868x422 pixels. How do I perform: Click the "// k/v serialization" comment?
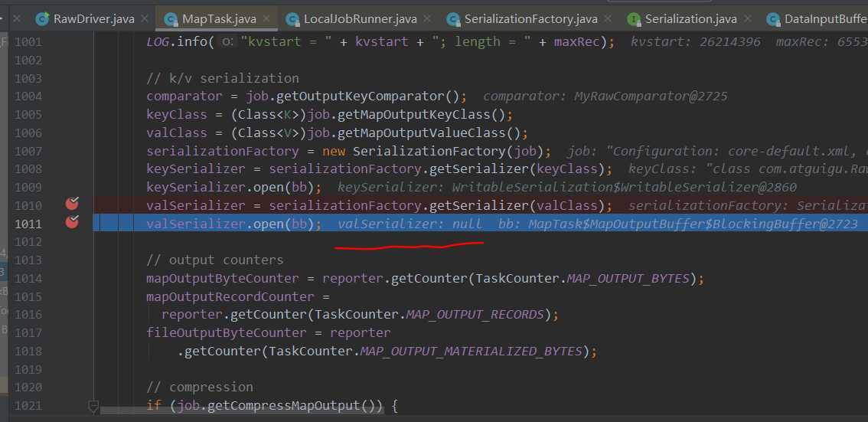click(223, 78)
